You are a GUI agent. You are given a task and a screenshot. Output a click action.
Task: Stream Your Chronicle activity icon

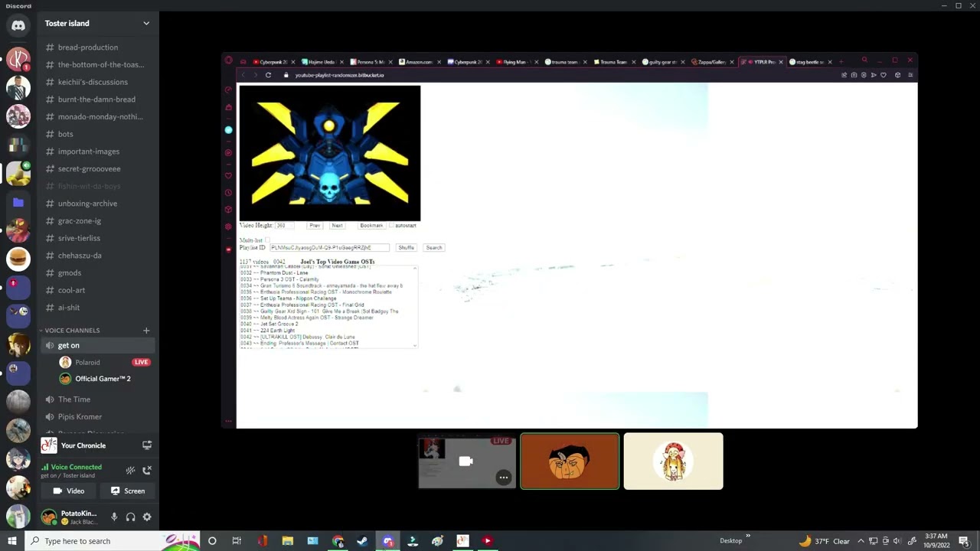tap(147, 445)
